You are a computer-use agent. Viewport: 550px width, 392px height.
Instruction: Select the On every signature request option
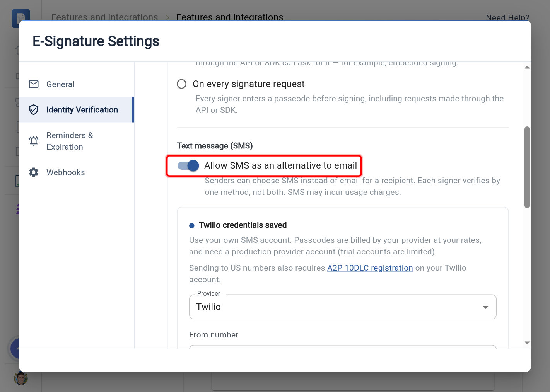181,84
